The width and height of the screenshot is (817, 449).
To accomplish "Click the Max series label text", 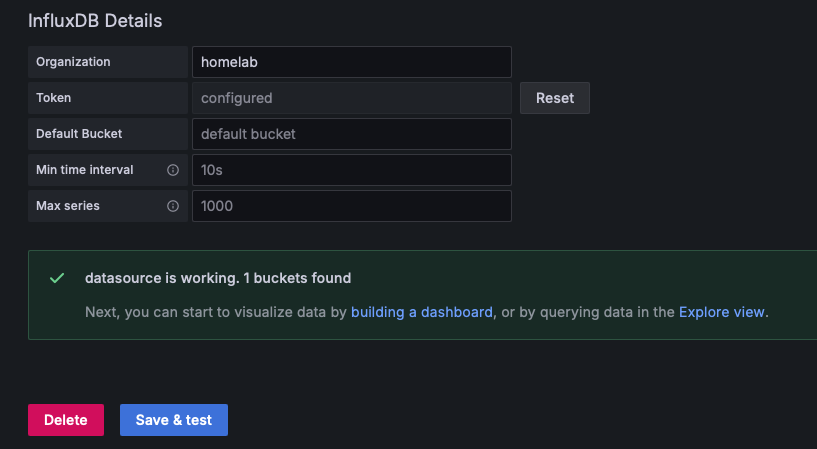I will click(68, 206).
